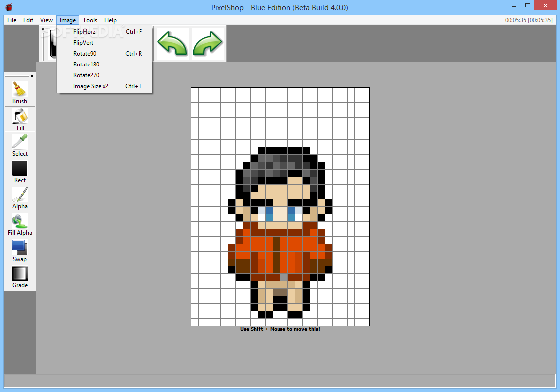Open the File menu
Screen dimensions: 560x392
point(12,20)
